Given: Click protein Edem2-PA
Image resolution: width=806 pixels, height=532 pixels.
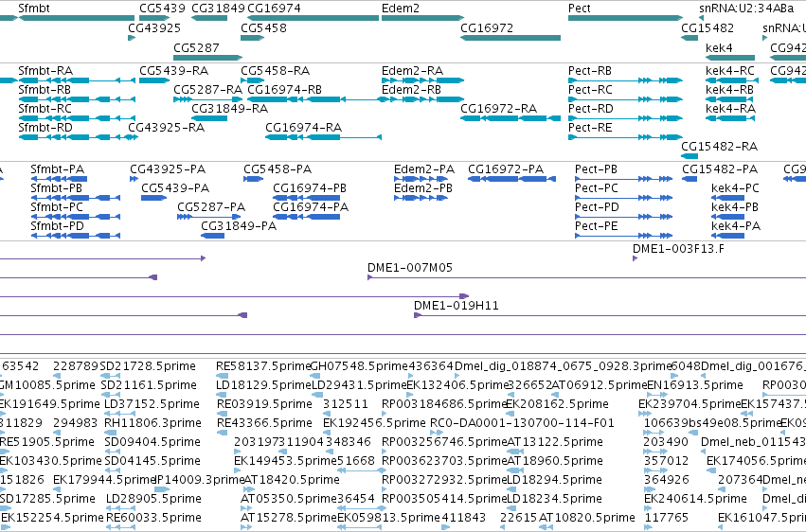Looking at the screenshot, I should (x=421, y=179).
